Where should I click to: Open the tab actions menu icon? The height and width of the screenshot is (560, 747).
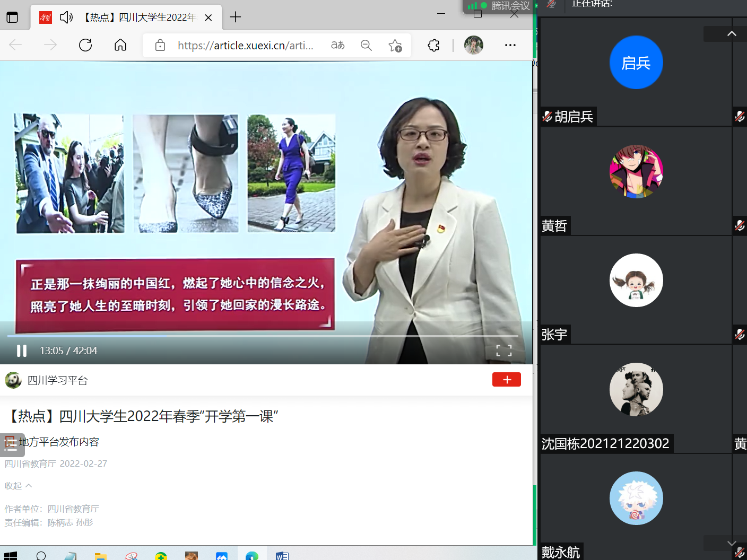tap(12, 17)
